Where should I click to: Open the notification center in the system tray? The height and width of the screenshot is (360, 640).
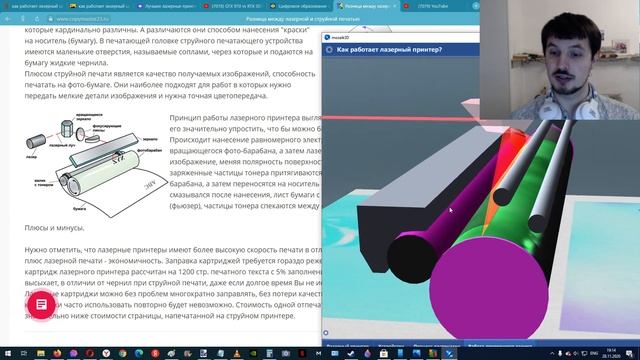pyautogui.click(x=629, y=353)
